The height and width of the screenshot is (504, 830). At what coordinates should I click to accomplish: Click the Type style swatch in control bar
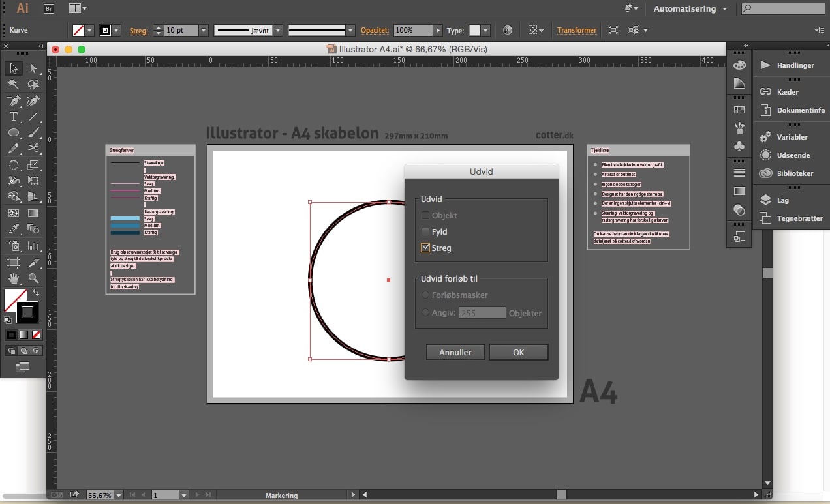474,30
